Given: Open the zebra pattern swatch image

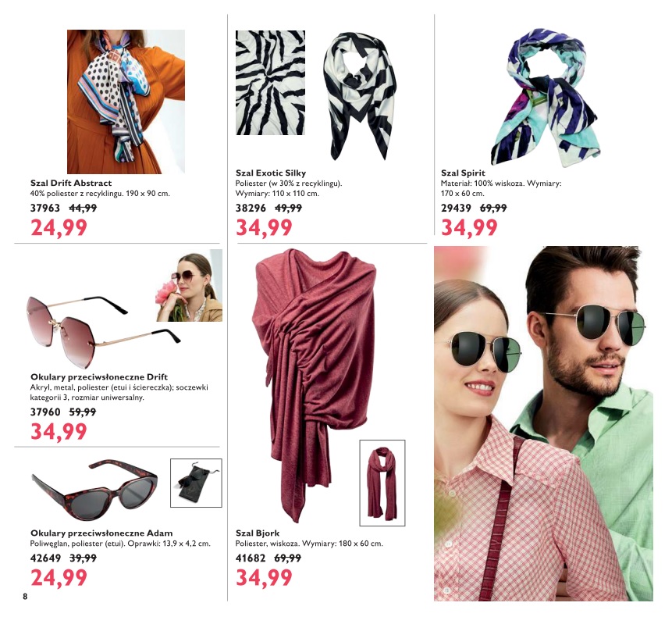Looking at the screenshot, I should pyautogui.click(x=270, y=83).
